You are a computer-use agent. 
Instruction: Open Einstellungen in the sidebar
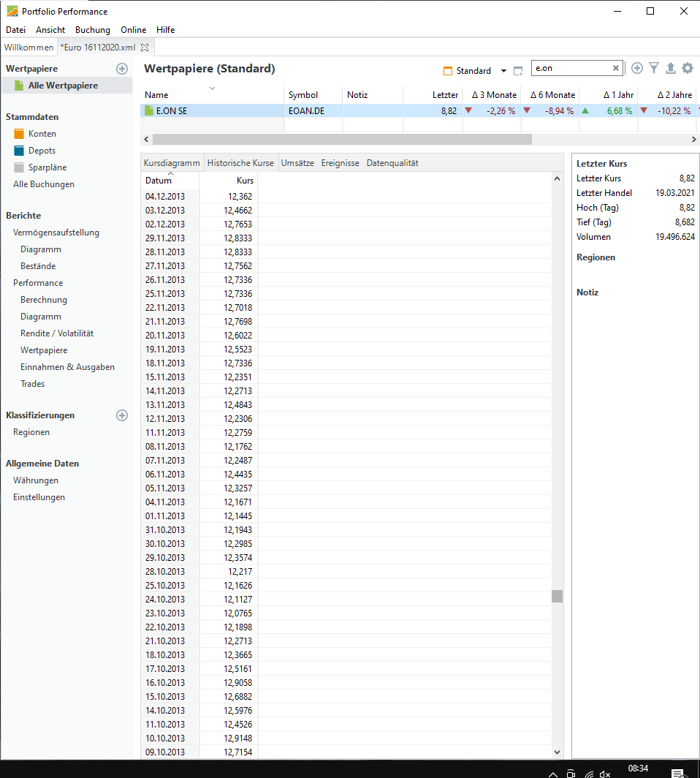[39, 497]
